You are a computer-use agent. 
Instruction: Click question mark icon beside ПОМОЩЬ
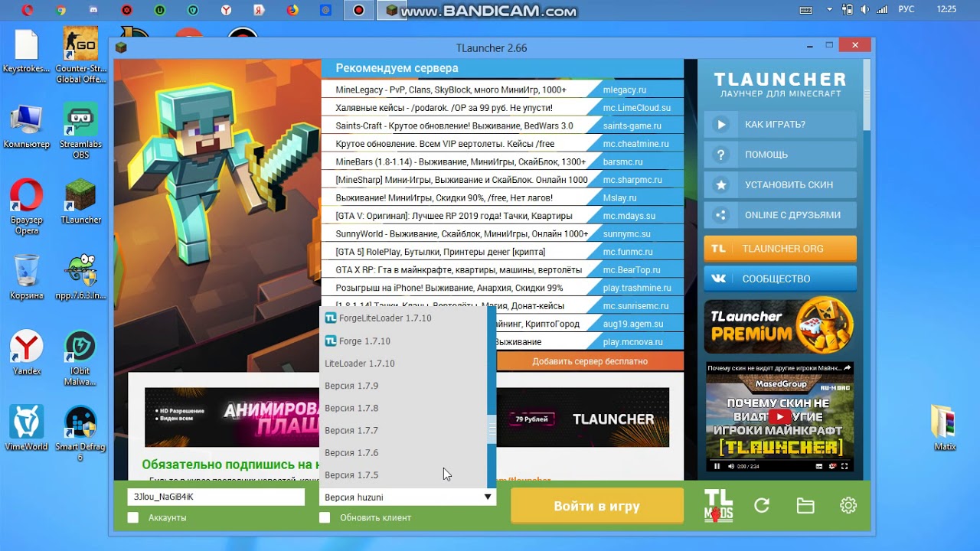click(x=720, y=155)
